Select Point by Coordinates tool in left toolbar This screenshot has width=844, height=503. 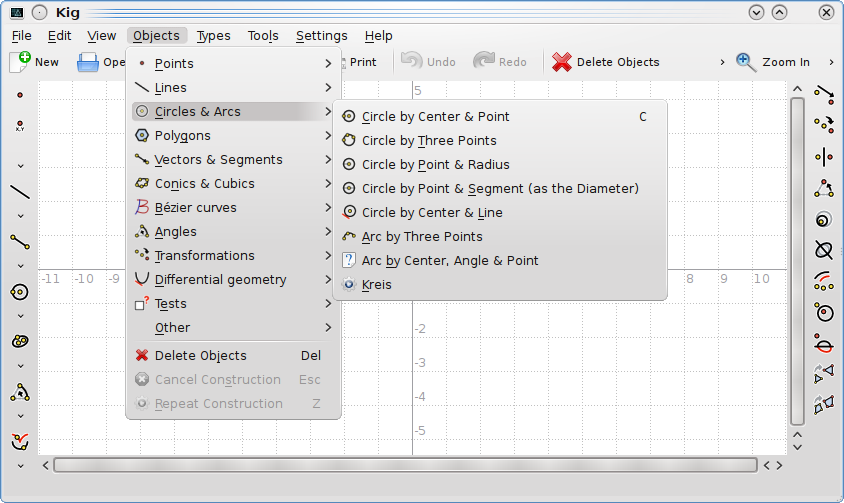(20, 126)
